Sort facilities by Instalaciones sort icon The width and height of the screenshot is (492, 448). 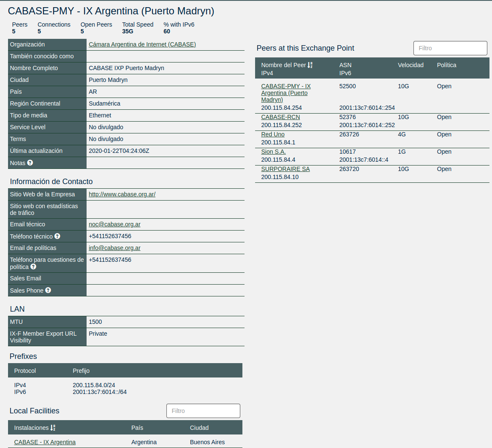(x=53, y=428)
